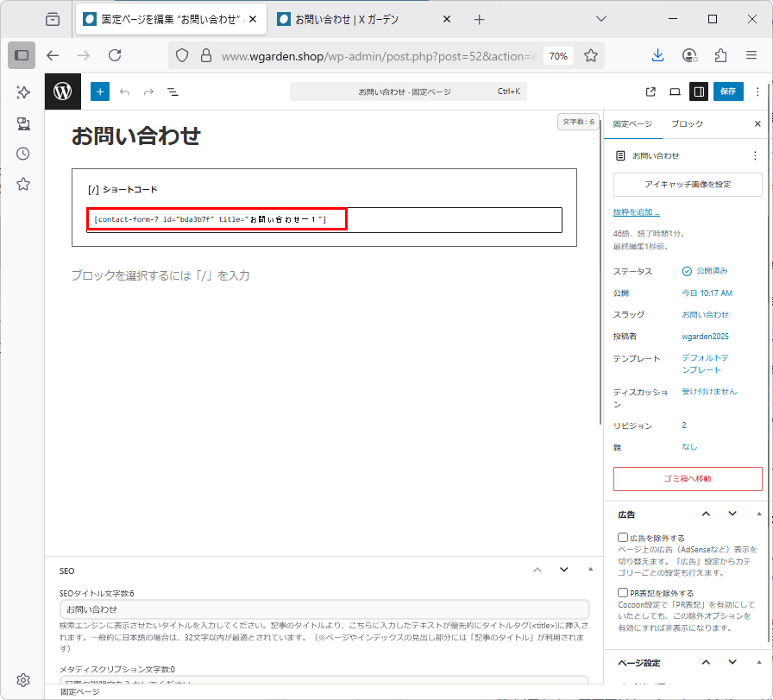The width and height of the screenshot is (773, 700).
Task: Collapse the SEO panel triangle toggle
Action: [590, 570]
